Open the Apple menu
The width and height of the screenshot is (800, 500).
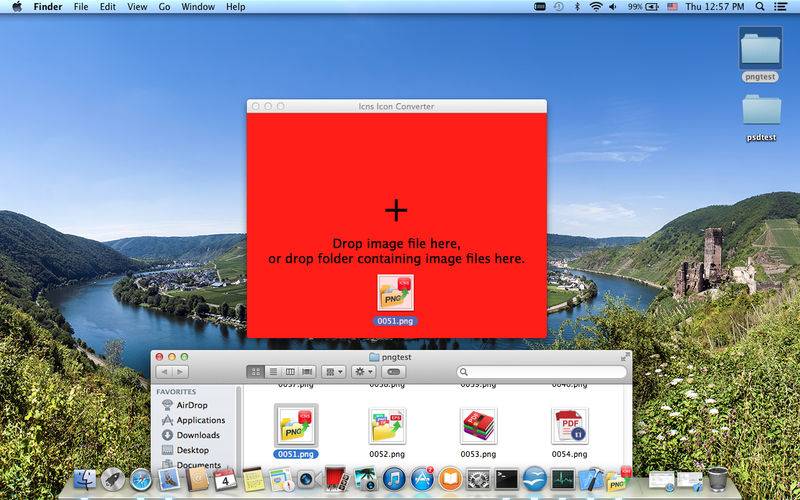tap(17, 7)
